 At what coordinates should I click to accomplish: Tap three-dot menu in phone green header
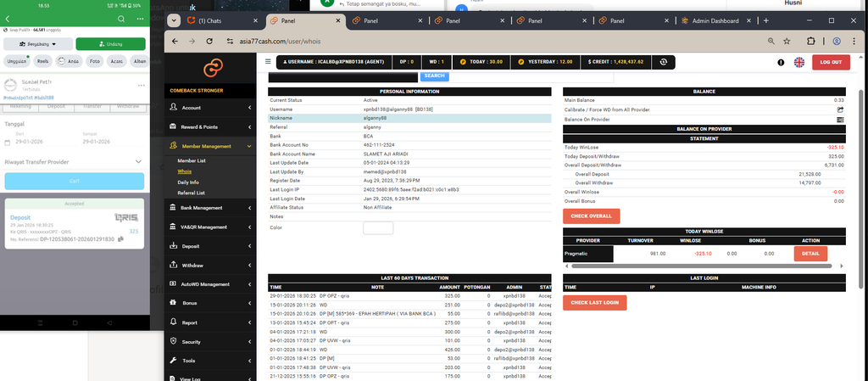coord(140,19)
